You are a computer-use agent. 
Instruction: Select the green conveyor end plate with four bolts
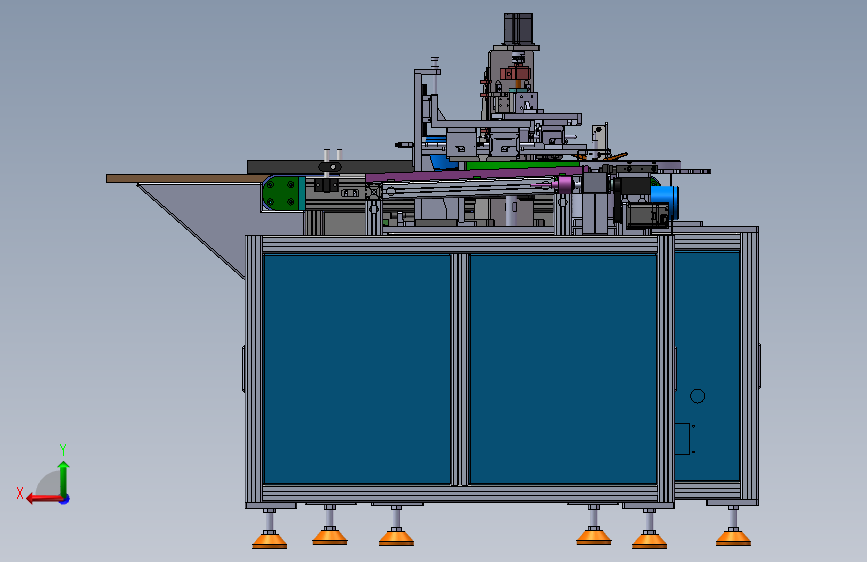(x=283, y=193)
